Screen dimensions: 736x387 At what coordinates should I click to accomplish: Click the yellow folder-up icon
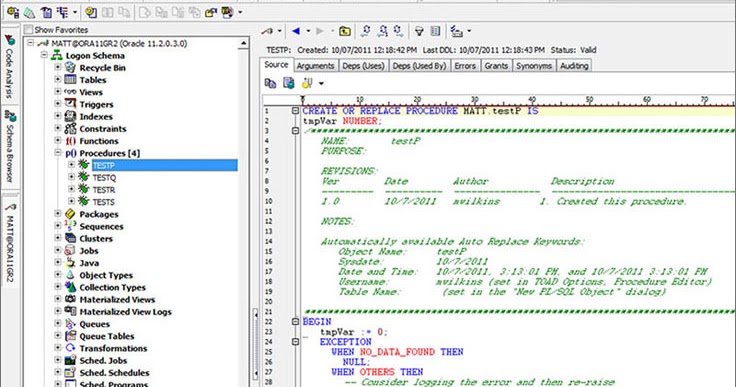345,31
